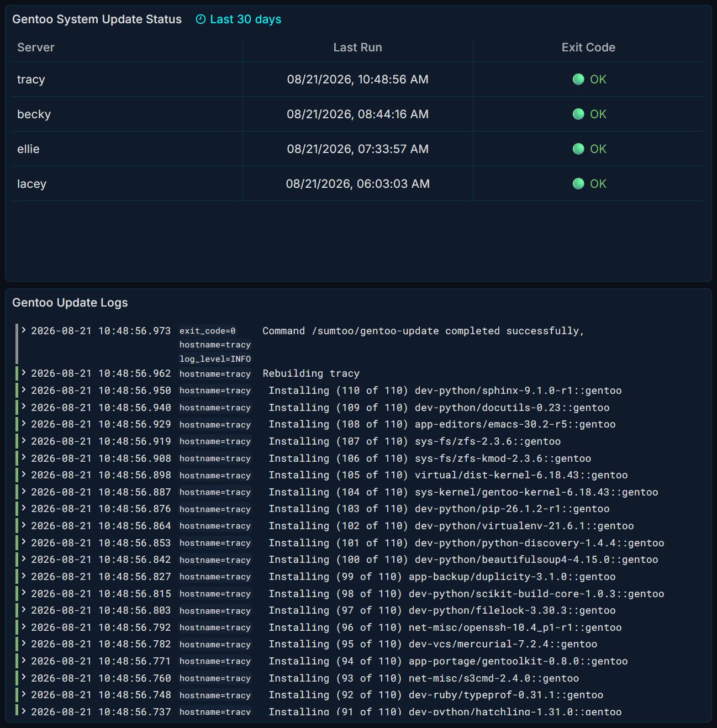Image resolution: width=717 pixels, height=728 pixels.
Task: Expand the pip-26.1.2-r1 install log line
Action: tap(24, 508)
